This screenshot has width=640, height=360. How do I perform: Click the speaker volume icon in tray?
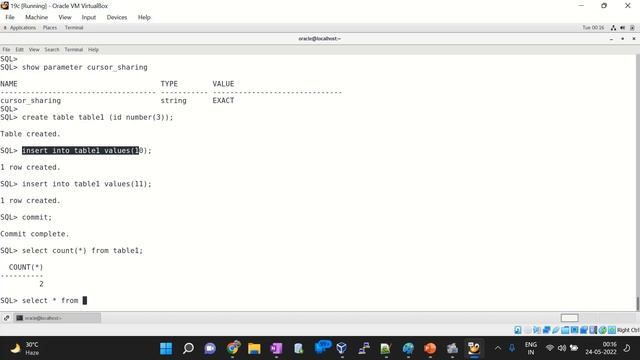562,348
